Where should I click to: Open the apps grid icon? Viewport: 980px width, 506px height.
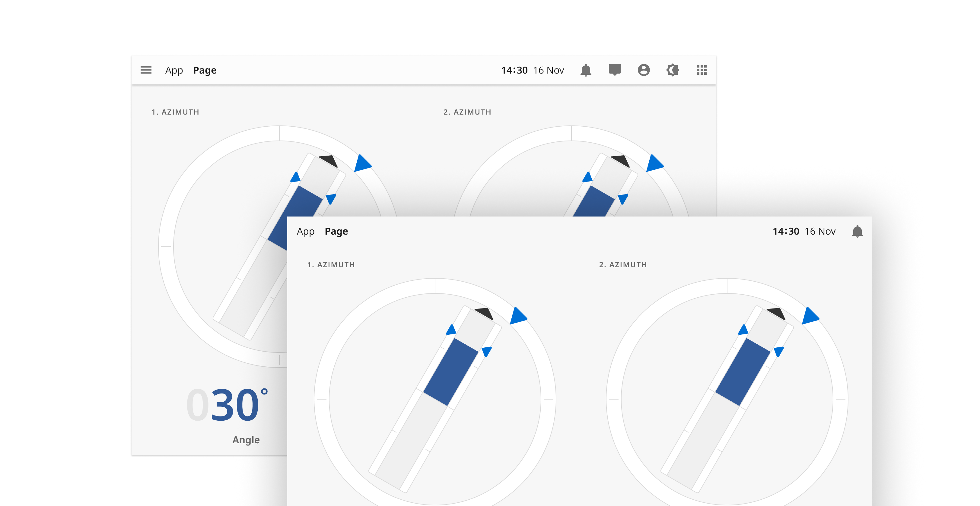pos(702,70)
